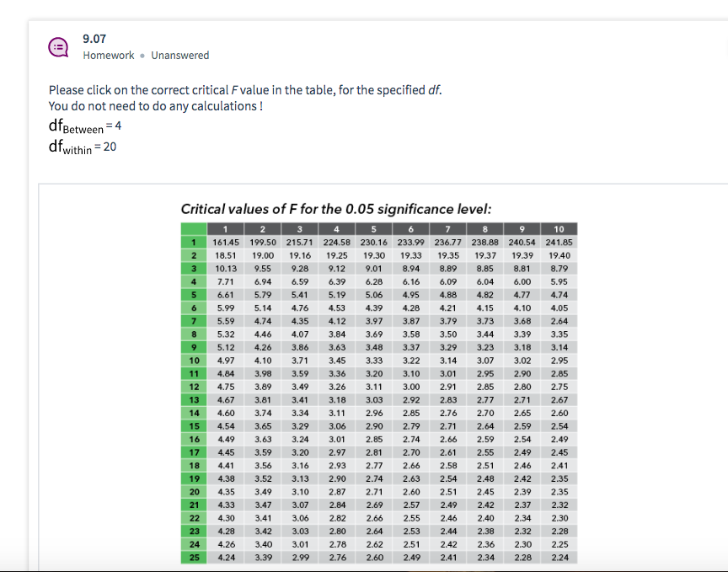
Task: Click the value 2.24 in row 25, column 10
Action: [559, 557]
